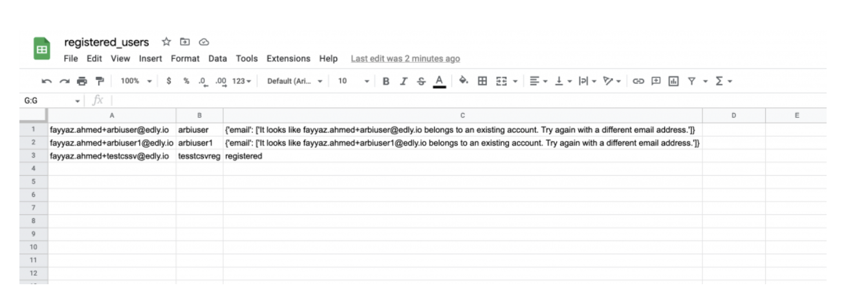Create a filter
868x301 pixels.
691,81
